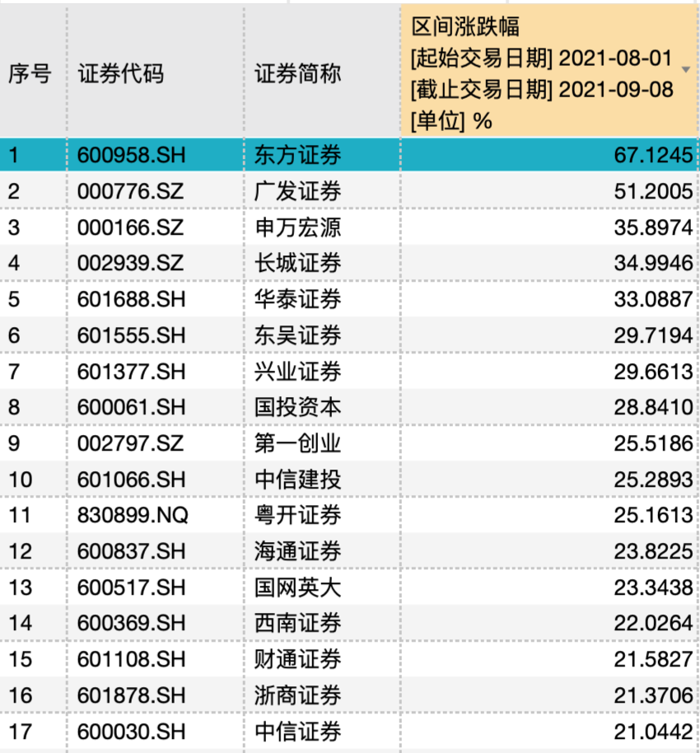Select stock code 600837.SH

click(131, 551)
